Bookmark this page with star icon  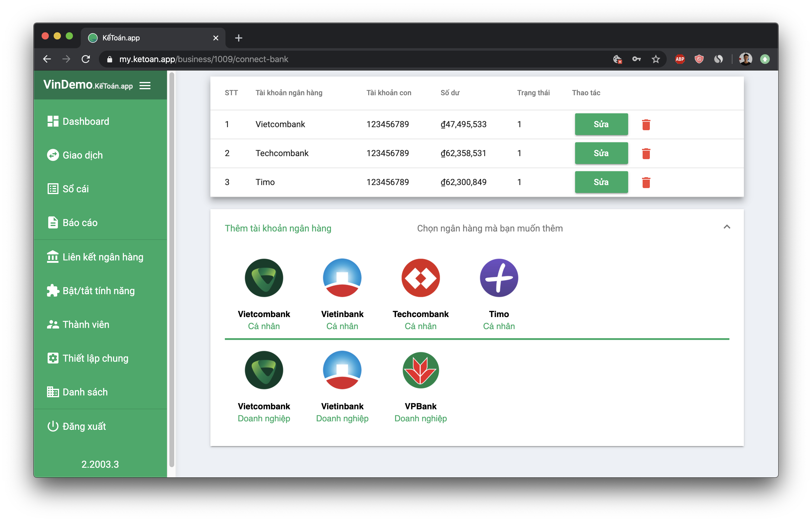(x=656, y=59)
